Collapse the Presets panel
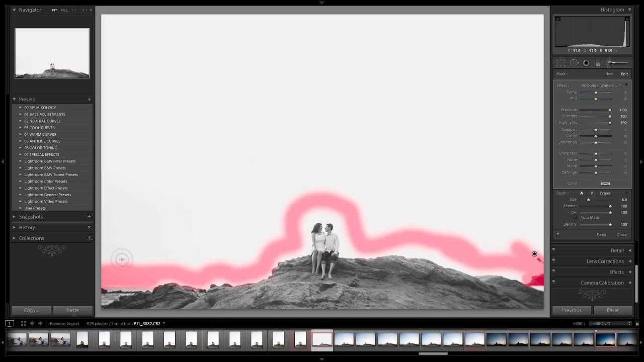Viewport: 644px width, 362px height. 14,100
